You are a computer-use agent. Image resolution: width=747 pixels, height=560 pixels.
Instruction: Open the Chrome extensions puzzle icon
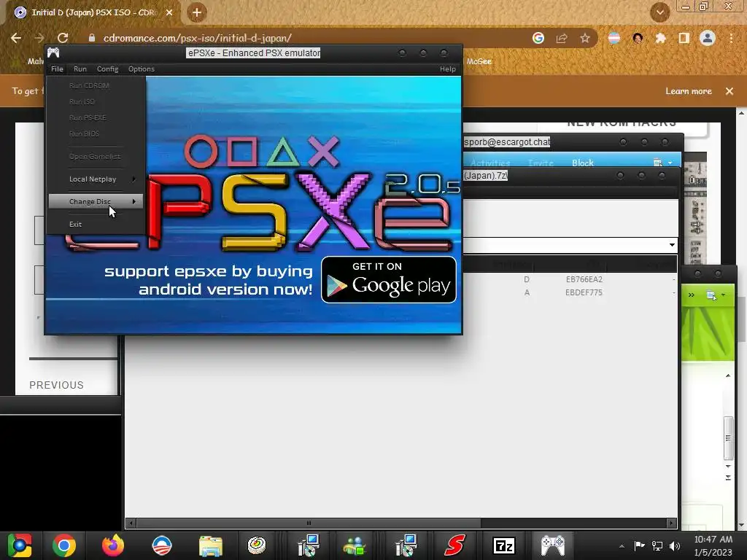[661, 38]
